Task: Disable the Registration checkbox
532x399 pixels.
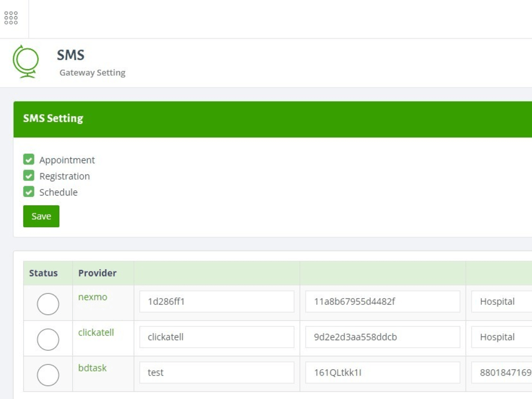Action: point(29,175)
